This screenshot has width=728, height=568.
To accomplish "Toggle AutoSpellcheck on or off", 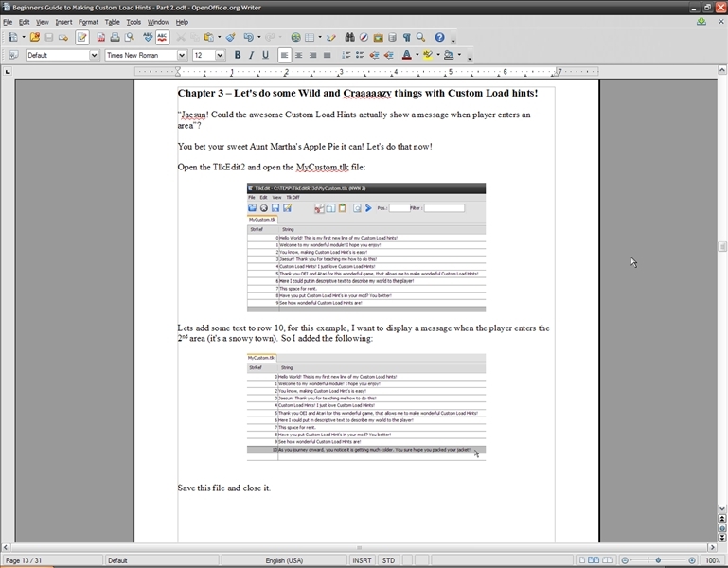I will point(163,38).
